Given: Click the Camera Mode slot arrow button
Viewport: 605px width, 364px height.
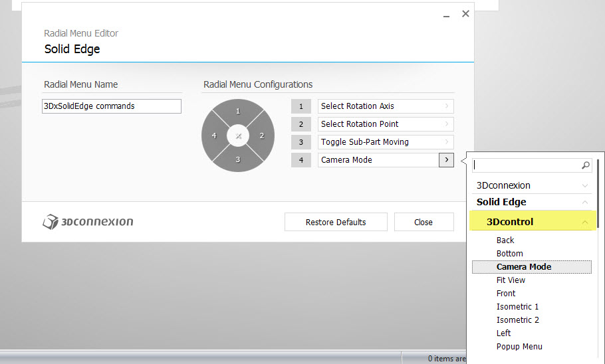Looking at the screenshot, I should 446,159.
